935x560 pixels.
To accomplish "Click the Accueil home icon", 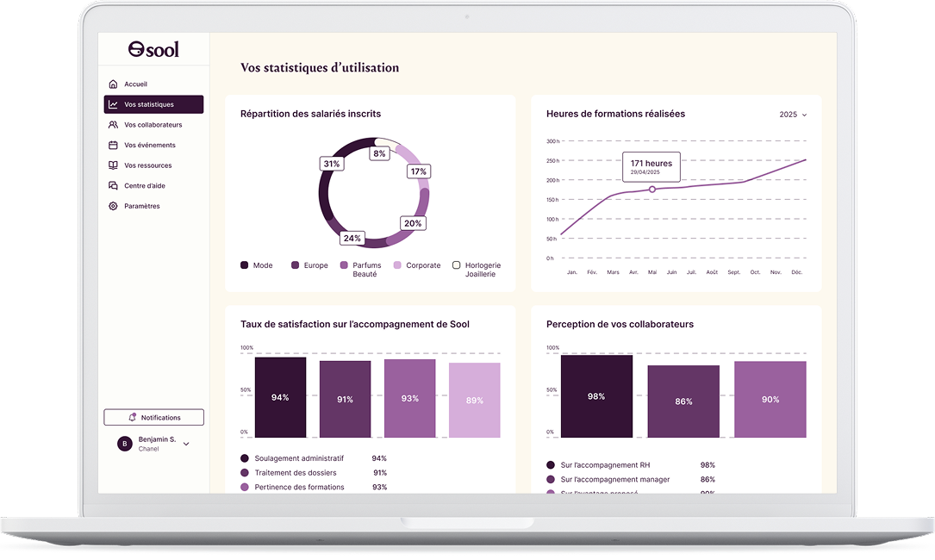I will click(113, 84).
